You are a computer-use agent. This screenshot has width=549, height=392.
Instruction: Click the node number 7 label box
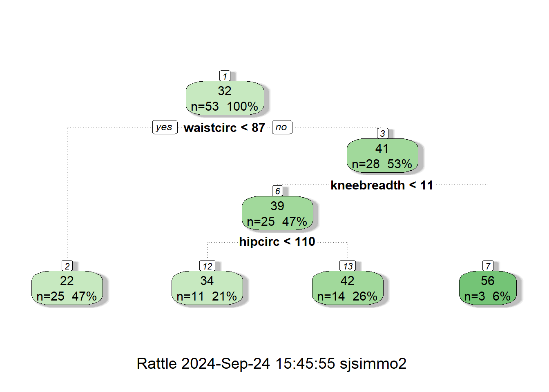[488, 266]
